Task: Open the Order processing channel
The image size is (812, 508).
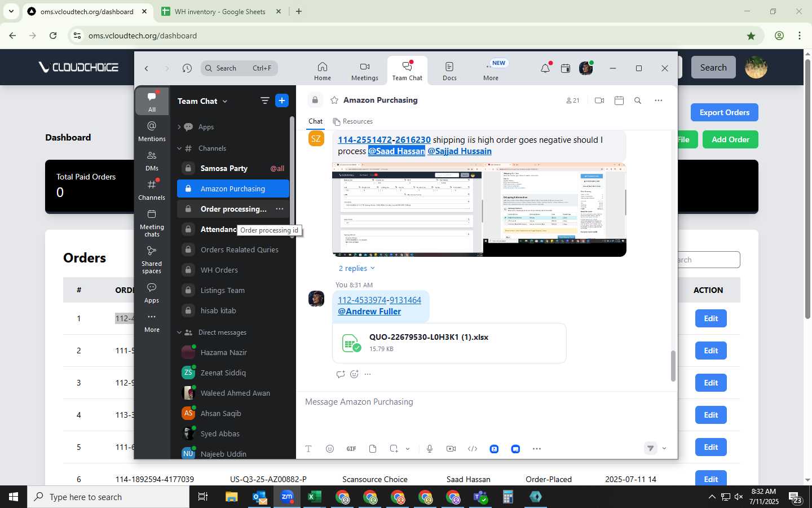Action: [233, 209]
